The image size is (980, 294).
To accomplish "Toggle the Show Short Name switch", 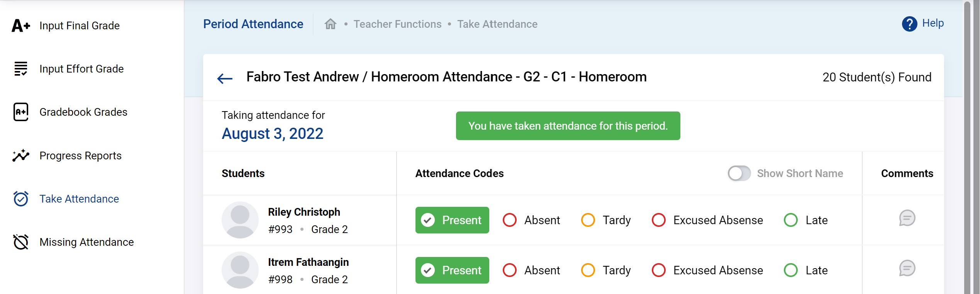I will 739,174.
